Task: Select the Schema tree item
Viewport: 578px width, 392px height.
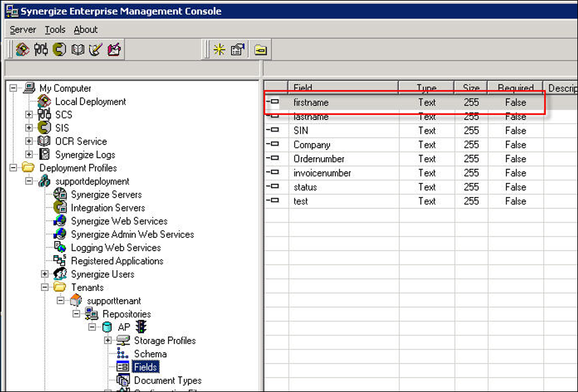Action: pos(150,353)
